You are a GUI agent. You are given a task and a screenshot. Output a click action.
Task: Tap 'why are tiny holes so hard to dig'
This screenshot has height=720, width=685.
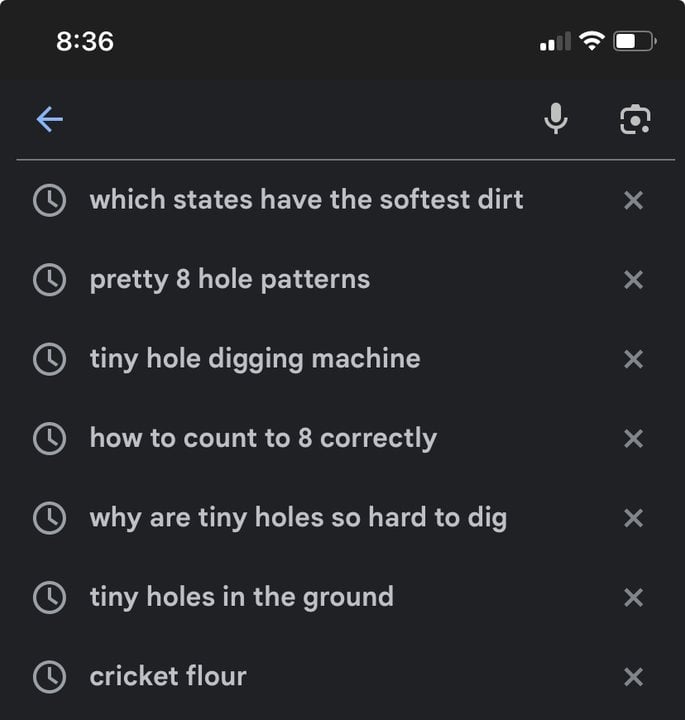coord(298,518)
